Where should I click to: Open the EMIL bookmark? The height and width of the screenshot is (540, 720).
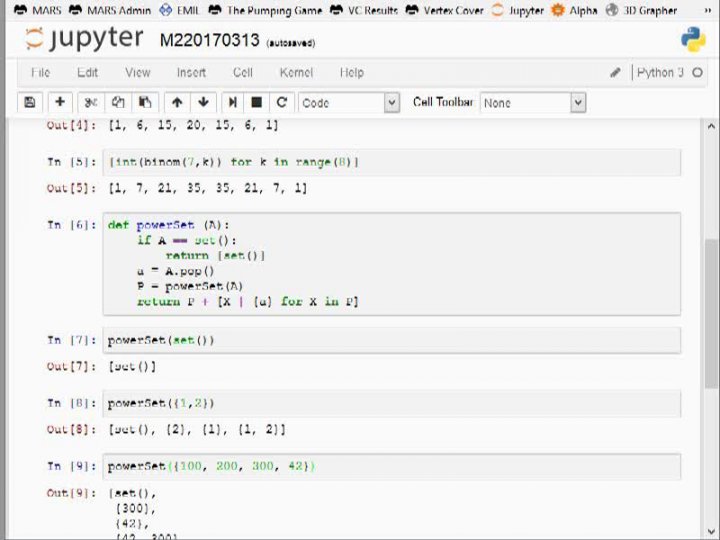tap(180, 10)
